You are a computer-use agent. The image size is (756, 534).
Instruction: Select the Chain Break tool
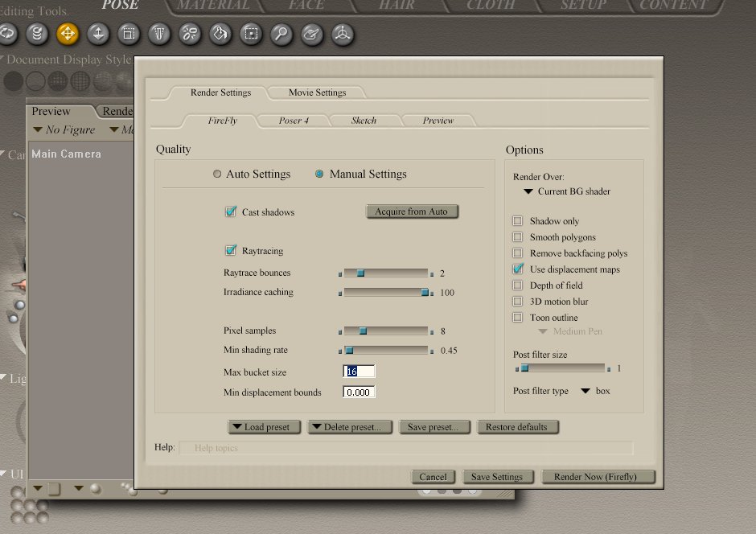click(190, 34)
